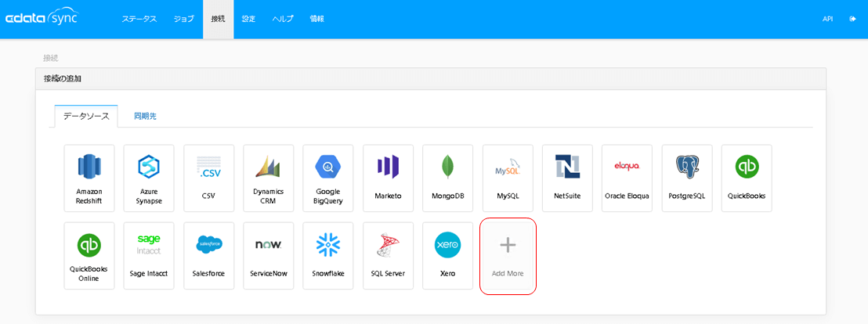This screenshot has width=868, height=324.
Task: Choose the SQL Server data source
Action: (x=388, y=255)
